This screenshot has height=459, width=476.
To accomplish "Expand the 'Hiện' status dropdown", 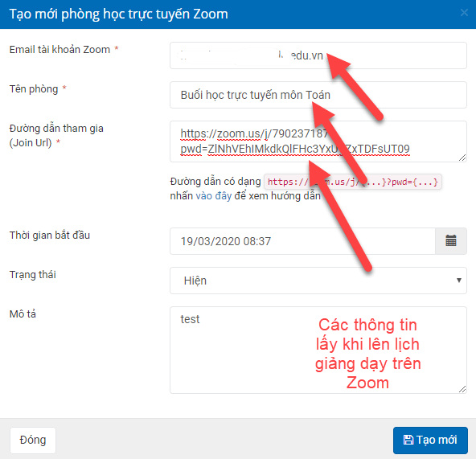I will (x=318, y=281).
